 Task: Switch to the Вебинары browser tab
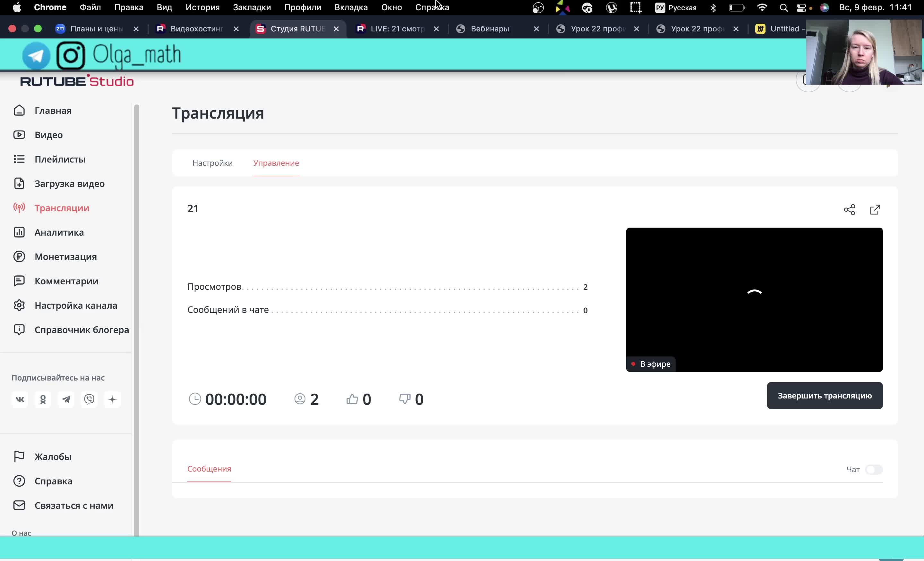(x=489, y=29)
